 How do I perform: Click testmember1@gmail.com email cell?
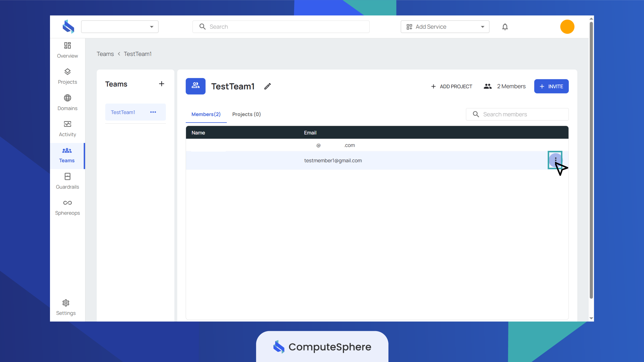pyautogui.click(x=333, y=161)
